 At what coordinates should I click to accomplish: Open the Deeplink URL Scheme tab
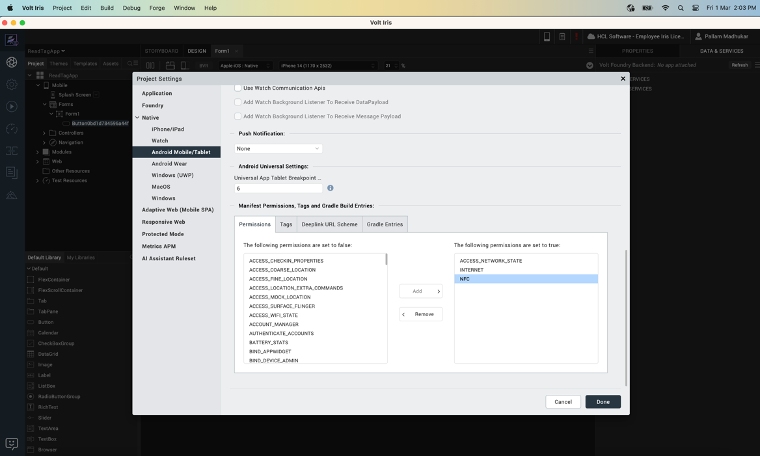(x=330, y=224)
